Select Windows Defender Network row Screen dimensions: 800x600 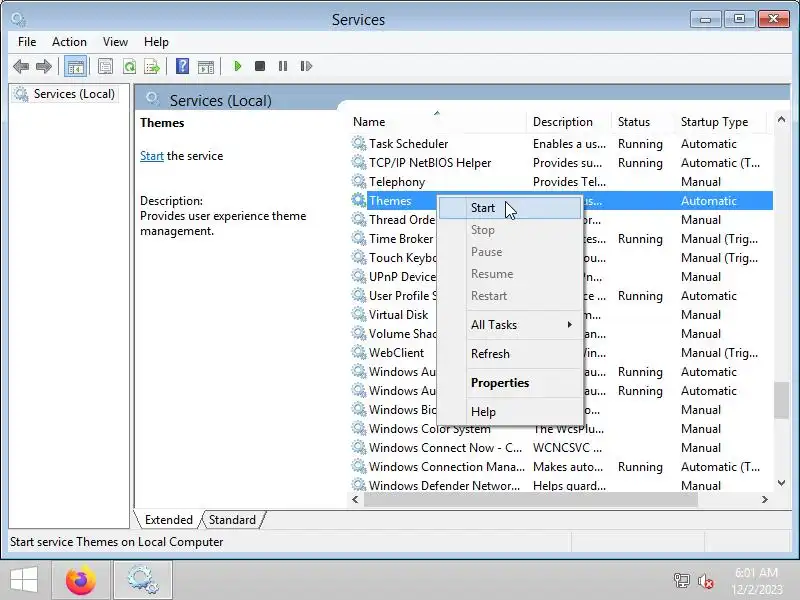[561, 485]
